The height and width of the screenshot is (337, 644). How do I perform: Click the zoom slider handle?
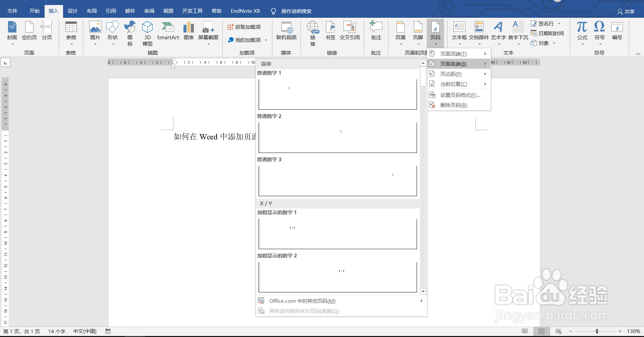coord(597,331)
